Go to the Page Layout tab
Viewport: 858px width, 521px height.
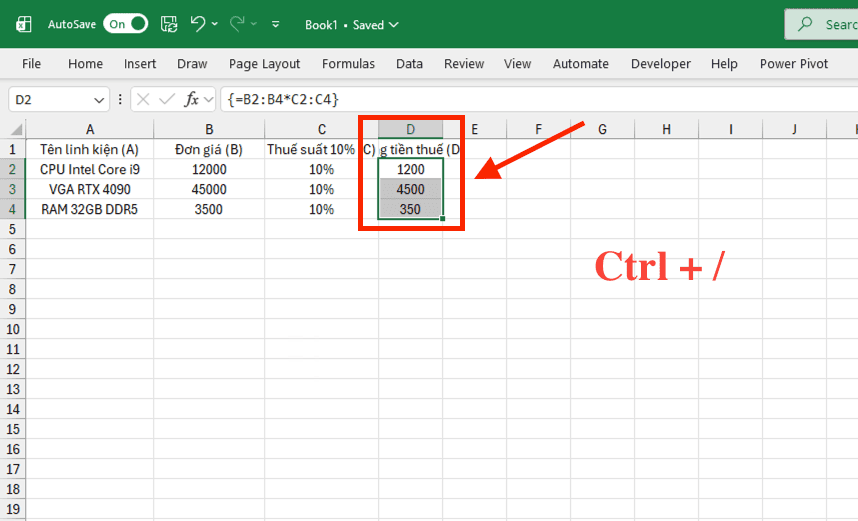point(264,63)
